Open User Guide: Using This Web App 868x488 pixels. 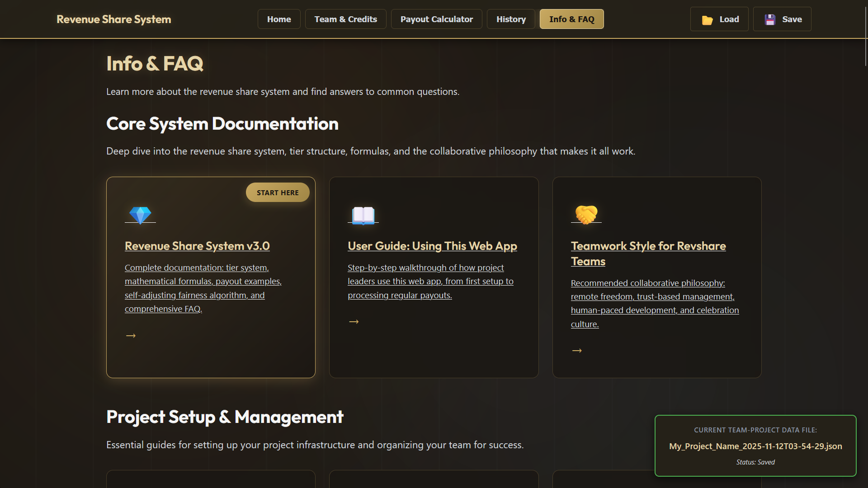coord(432,246)
